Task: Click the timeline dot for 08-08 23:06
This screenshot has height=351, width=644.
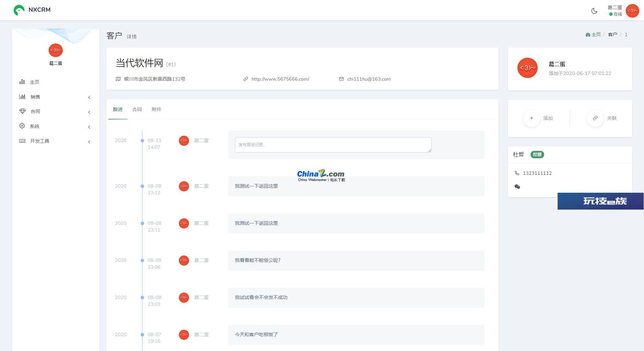Action: [x=142, y=261]
